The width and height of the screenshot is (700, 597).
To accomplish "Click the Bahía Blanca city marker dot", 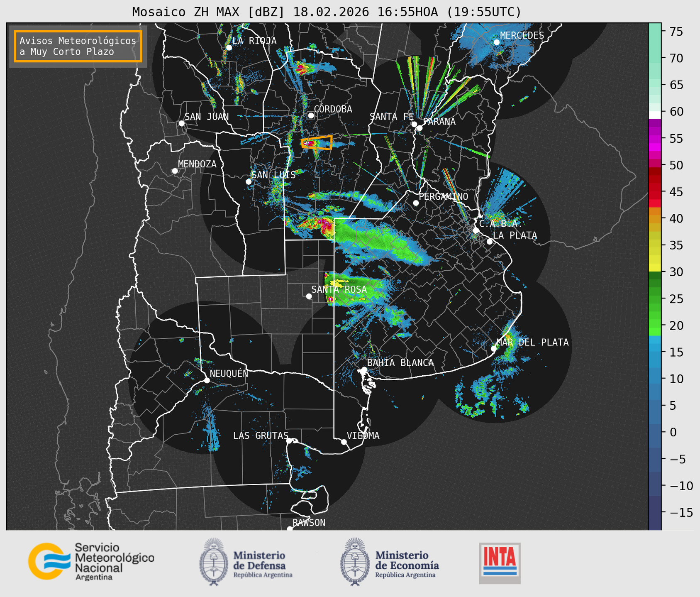I will coord(364,369).
